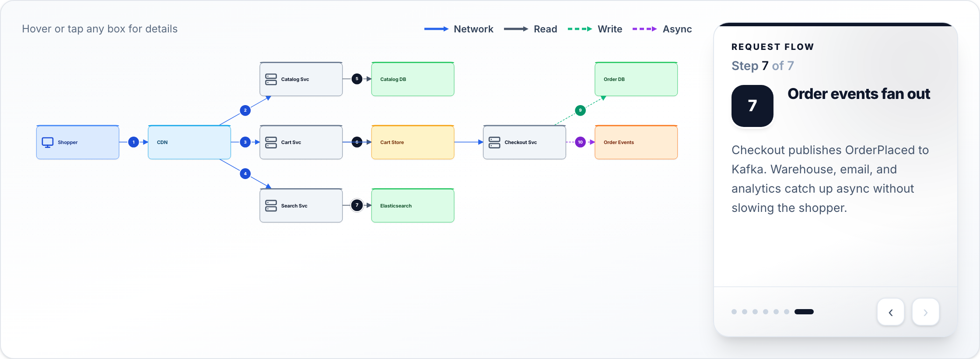Select purple badge 10 before Order Events

pos(580,142)
